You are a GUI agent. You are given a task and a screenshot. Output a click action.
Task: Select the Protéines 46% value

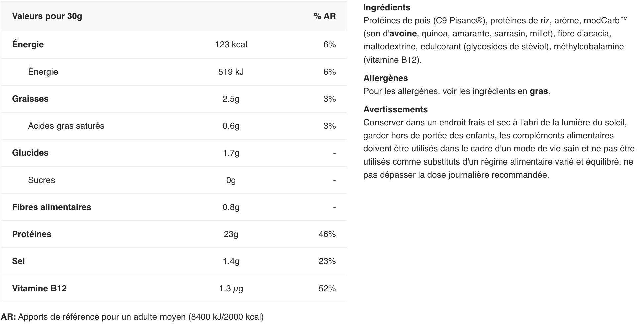(x=327, y=234)
